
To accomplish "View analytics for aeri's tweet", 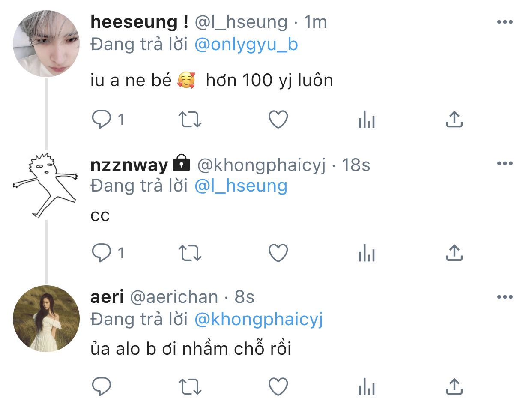I will click(x=367, y=387).
